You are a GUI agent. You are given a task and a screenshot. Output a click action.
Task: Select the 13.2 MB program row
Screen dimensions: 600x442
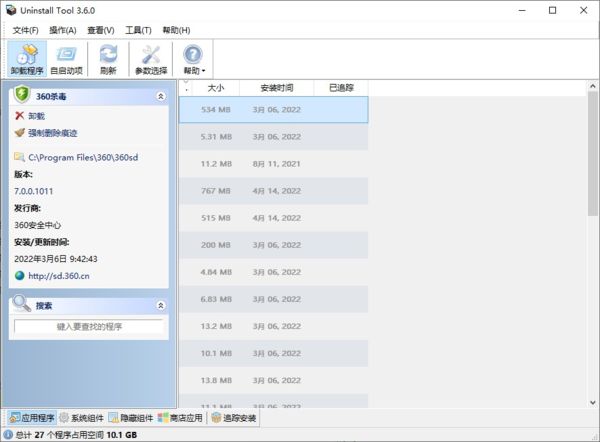tap(274, 326)
